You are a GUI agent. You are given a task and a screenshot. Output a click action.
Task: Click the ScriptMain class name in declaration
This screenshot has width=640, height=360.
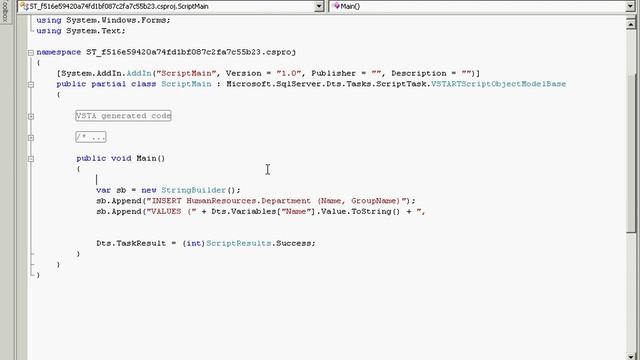(x=186, y=84)
